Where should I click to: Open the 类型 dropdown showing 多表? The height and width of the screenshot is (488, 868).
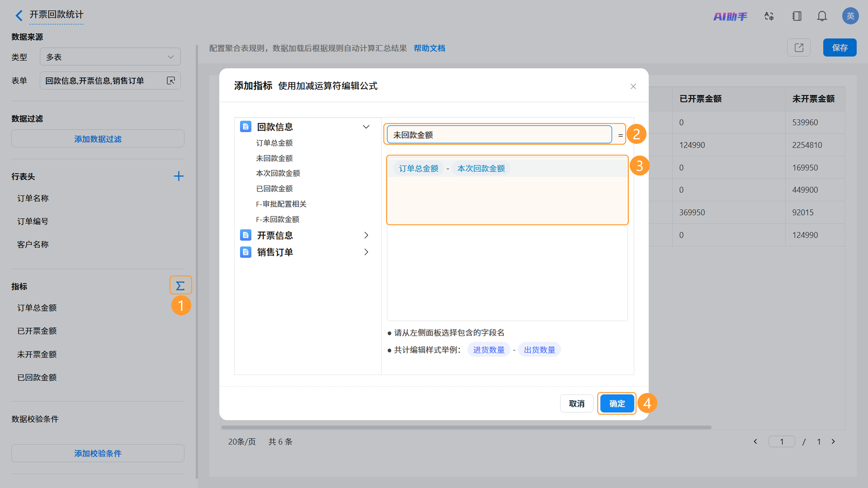[x=110, y=57]
